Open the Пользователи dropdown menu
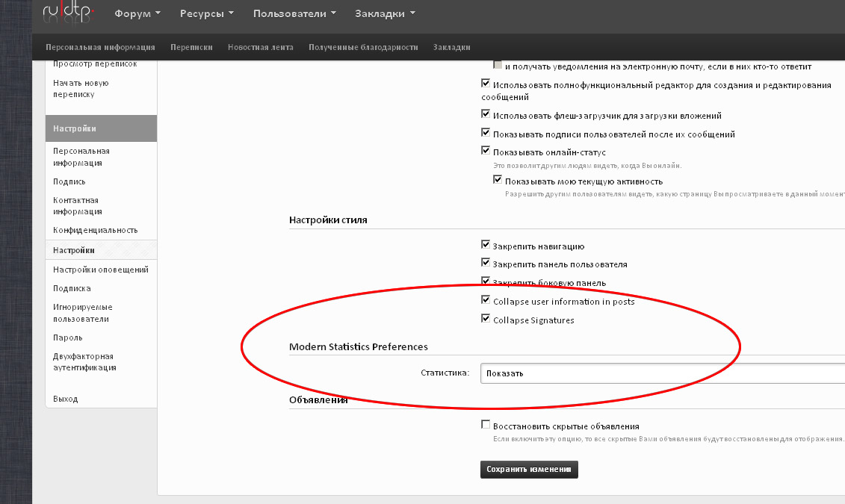This screenshot has height=504, width=845. 295,13
